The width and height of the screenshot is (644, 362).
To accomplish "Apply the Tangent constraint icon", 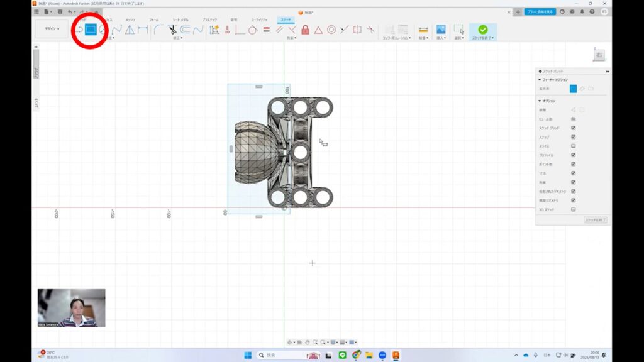I will coord(253,30).
